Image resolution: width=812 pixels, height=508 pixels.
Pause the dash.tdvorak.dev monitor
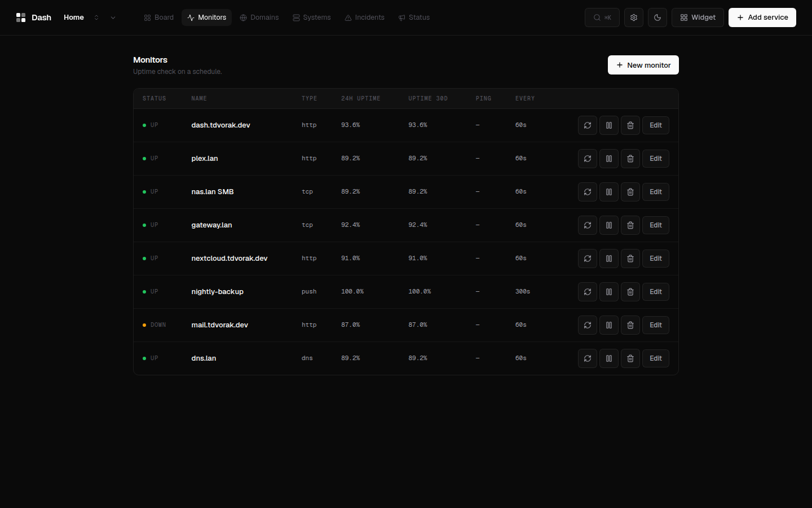pos(609,125)
